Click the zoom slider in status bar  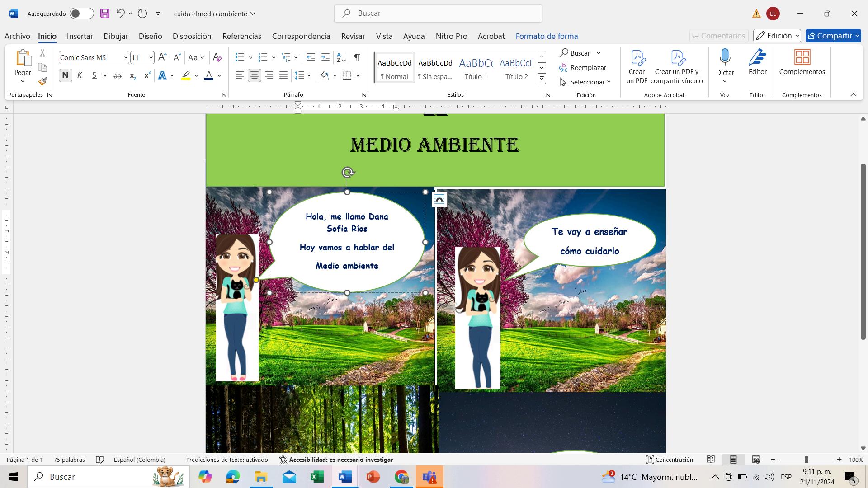[806, 460]
